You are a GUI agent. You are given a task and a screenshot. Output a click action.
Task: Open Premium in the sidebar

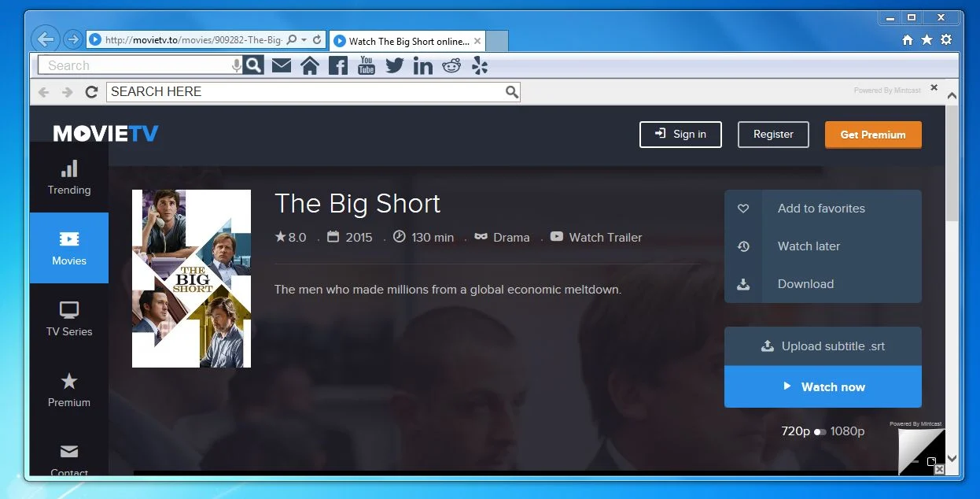[69, 390]
